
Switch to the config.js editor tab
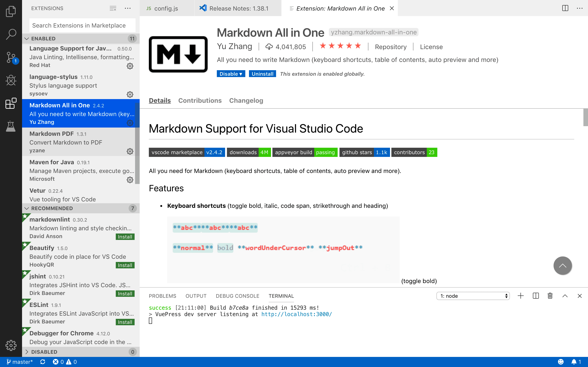166,8
